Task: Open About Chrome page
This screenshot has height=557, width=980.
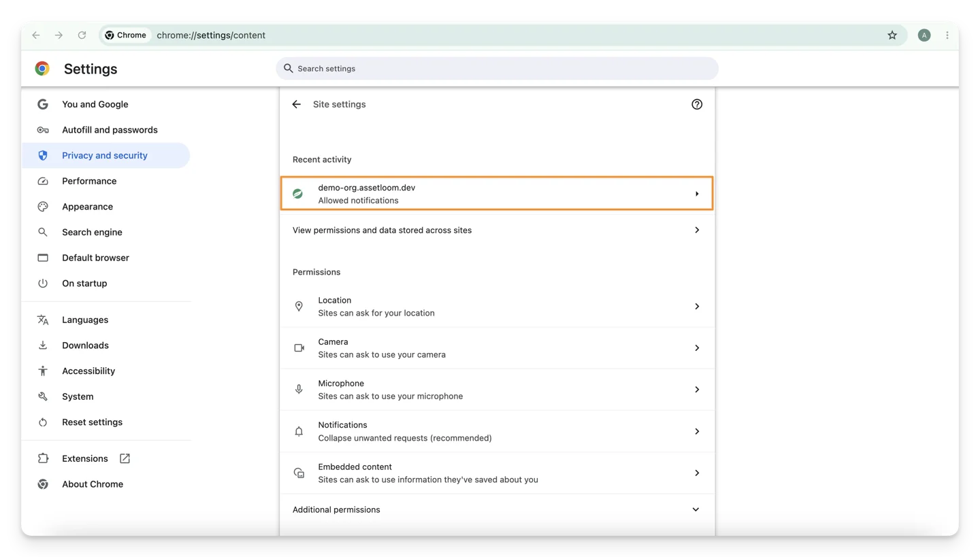Action: 106,484
